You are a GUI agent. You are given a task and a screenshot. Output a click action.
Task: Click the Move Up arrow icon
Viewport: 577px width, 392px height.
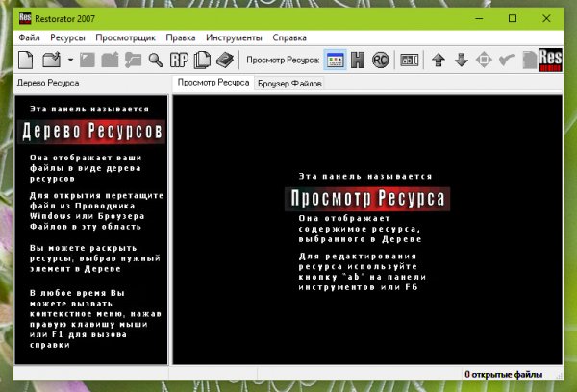click(439, 60)
